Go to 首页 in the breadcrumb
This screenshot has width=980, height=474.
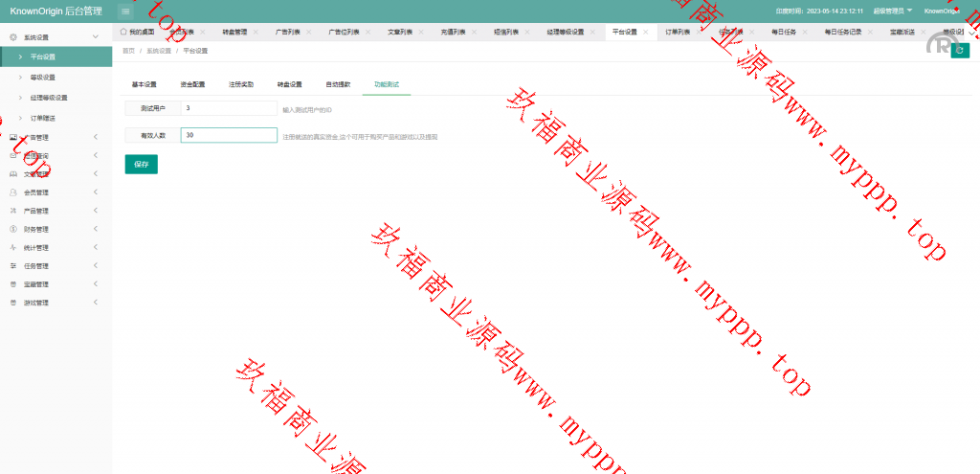129,50
